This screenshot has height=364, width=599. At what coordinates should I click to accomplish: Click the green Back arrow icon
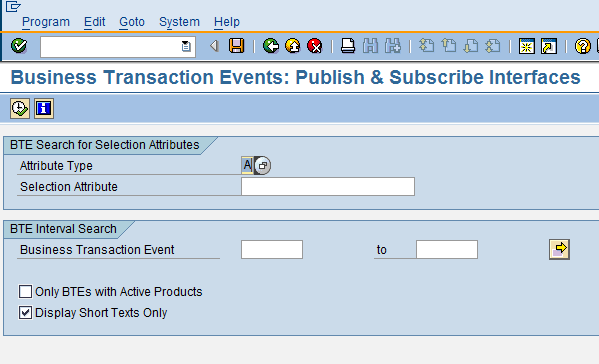point(271,46)
